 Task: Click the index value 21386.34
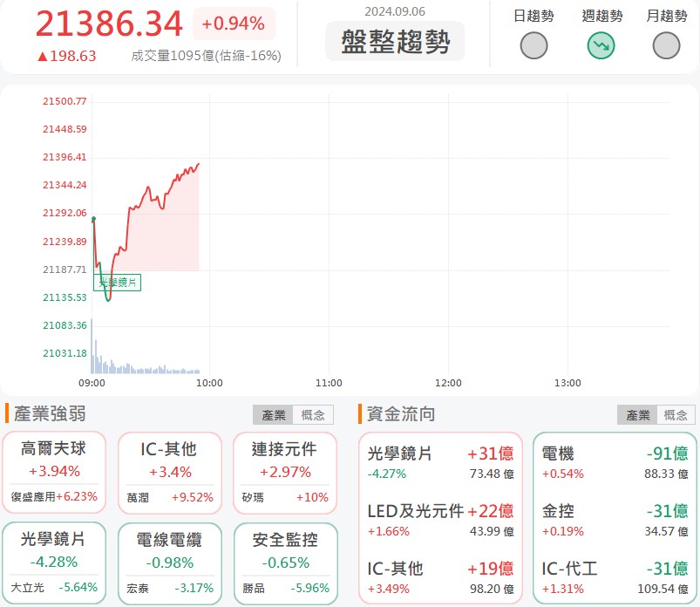(x=109, y=24)
